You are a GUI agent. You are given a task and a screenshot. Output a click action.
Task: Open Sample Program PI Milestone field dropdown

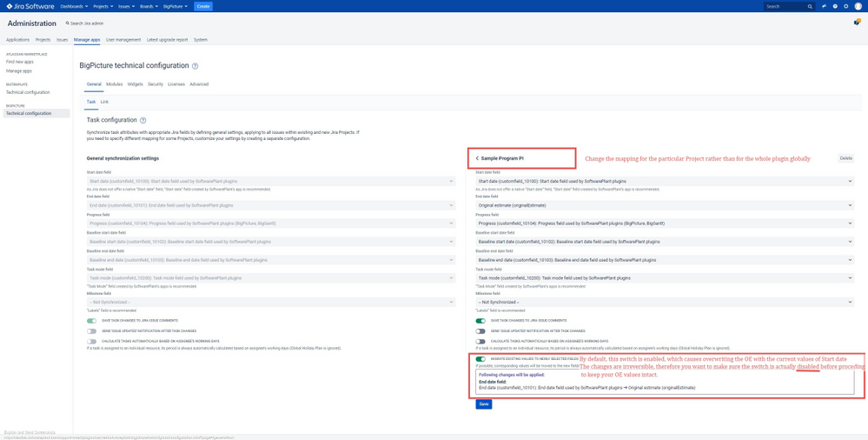click(x=665, y=302)
